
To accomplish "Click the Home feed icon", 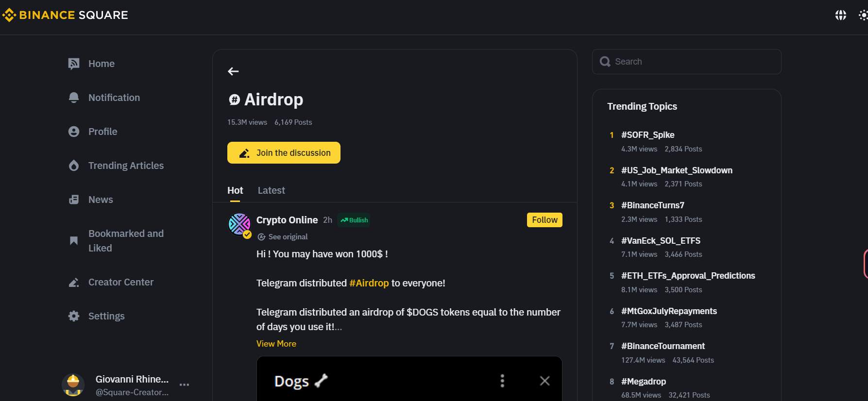I will (74, 64).
